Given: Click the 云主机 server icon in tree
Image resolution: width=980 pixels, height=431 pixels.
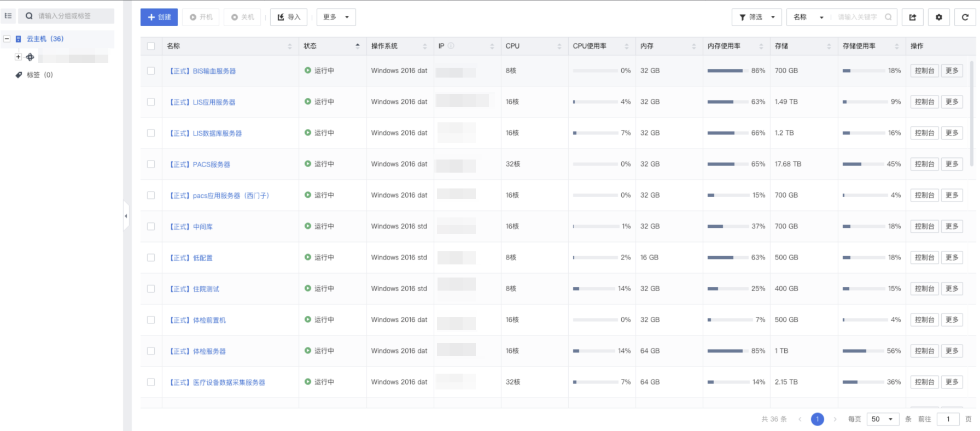Looking at the screenshot, I should (x=19, y=39).
